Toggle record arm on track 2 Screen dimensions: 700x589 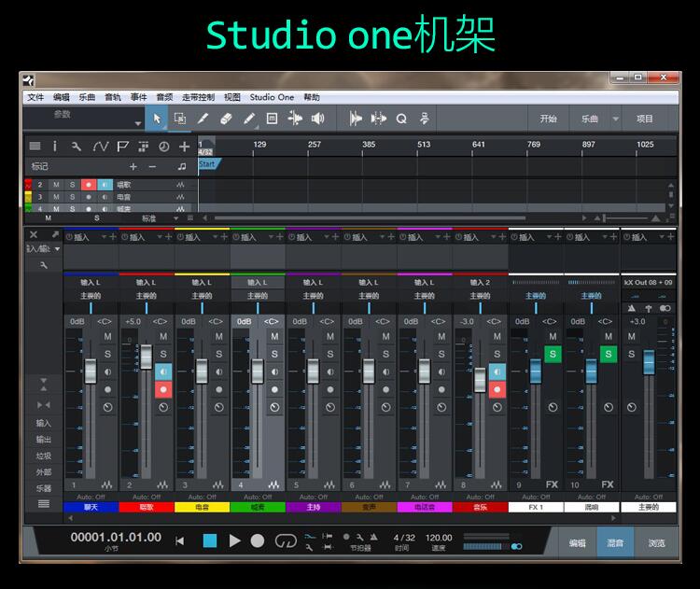click(89, 185)
